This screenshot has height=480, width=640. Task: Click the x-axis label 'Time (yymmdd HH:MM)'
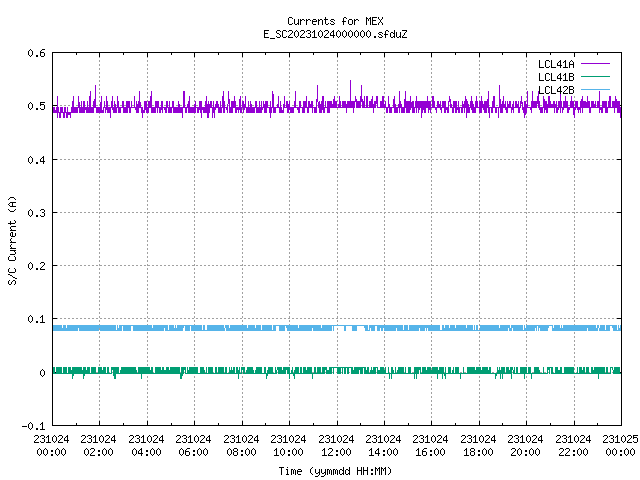point(335,471)
